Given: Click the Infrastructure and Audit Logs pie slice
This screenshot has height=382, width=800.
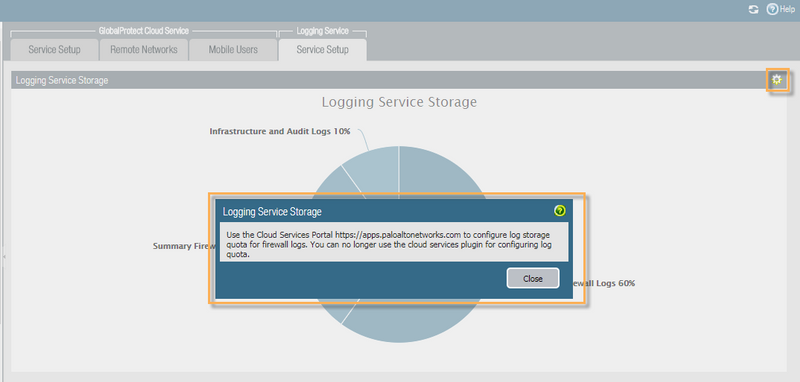Looking at the screenshot, I should [x=375, y=171].
